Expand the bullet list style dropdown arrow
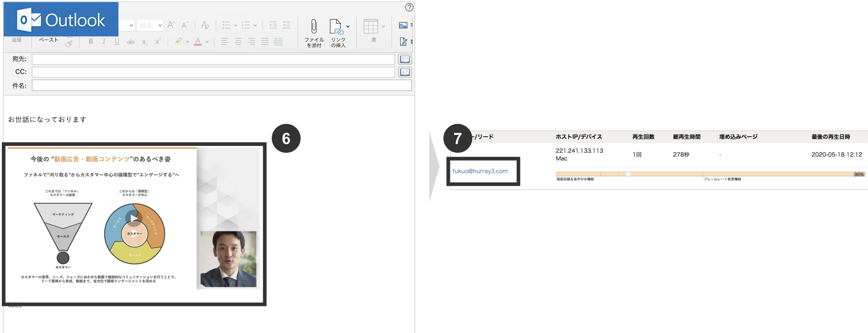The width and height of the screenshot is (868, 333). (236, 26)
